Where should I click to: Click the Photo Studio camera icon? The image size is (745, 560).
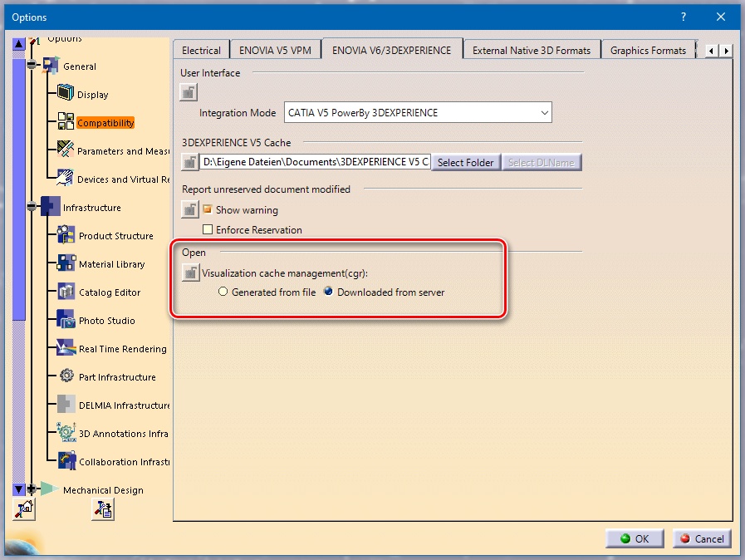[x=66, y=319]
